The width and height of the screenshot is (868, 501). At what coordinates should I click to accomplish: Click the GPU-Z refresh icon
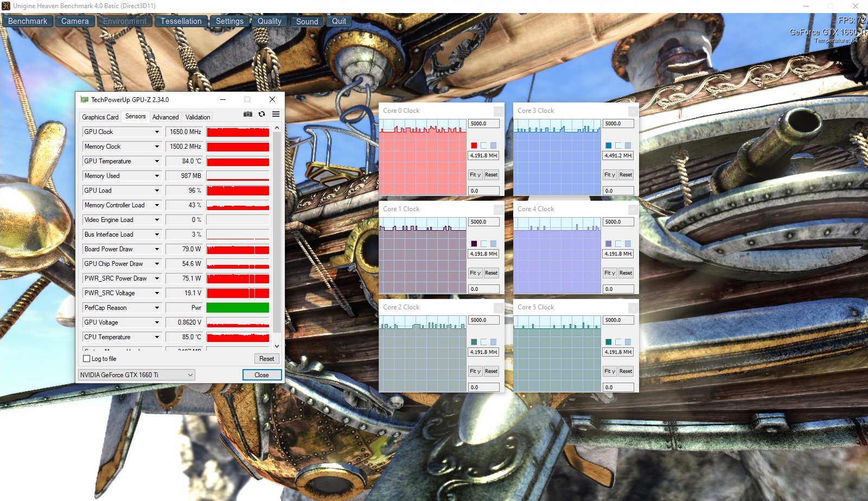pyautogui.click(x=261, y=114)
